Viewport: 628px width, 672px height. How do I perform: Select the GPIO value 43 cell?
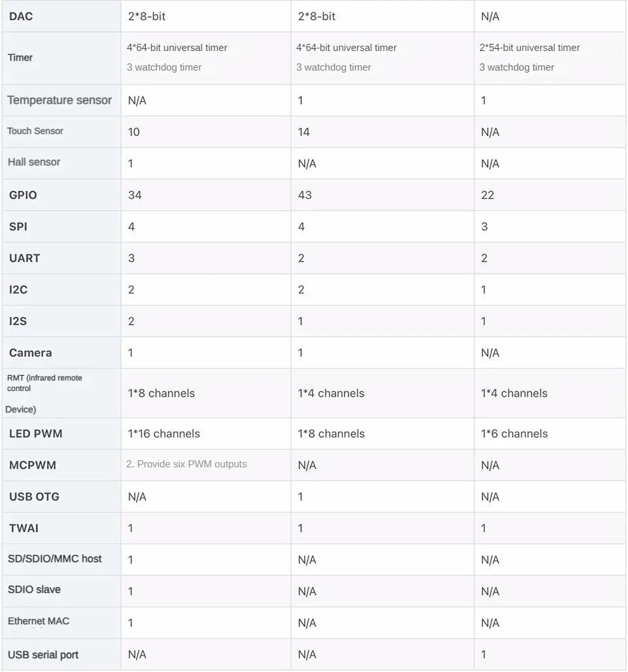coord(382,195)
